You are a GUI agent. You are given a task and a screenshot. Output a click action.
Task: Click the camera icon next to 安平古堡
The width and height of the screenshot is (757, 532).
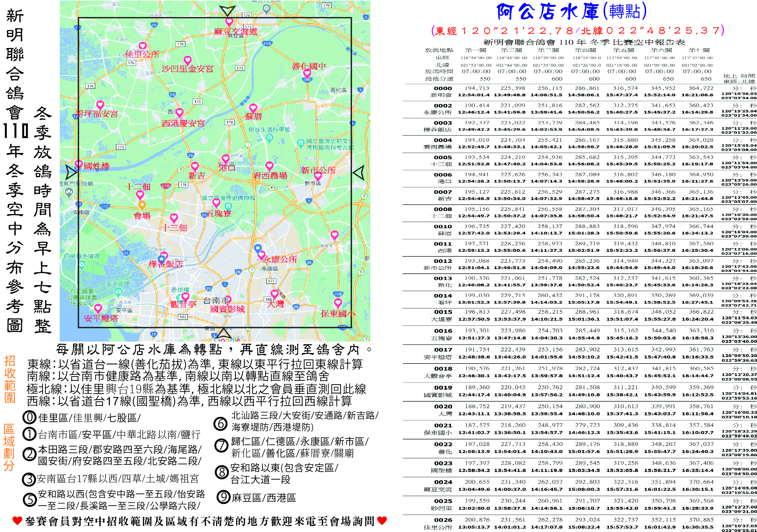click(118, 292)
